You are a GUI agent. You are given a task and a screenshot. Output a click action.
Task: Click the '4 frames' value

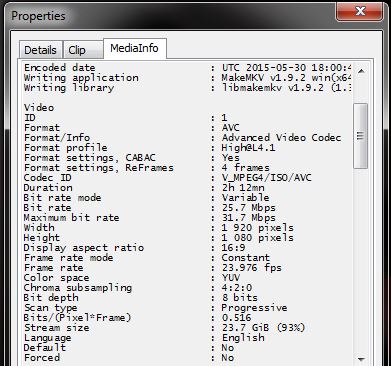245,168
